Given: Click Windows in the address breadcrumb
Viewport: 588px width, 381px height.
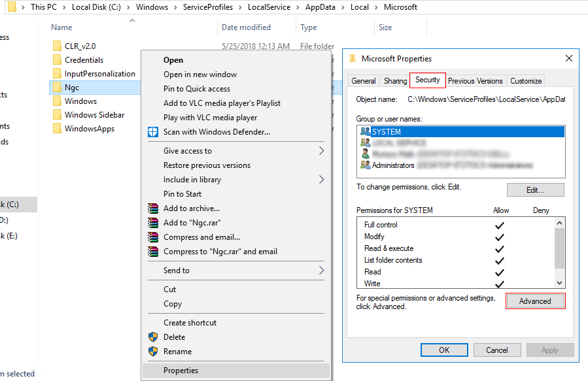Looking at the screenshot, I should pyautogui.click(x=152, y=7).
